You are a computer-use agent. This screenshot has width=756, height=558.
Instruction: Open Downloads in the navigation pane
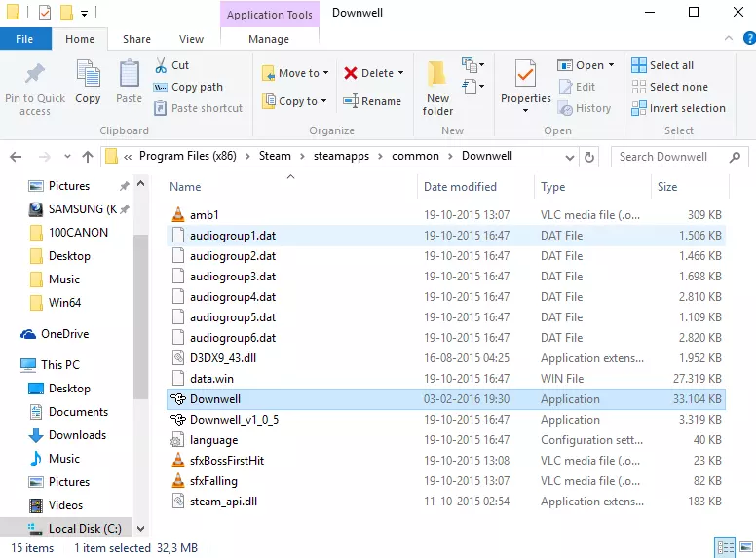pos(67,435)
